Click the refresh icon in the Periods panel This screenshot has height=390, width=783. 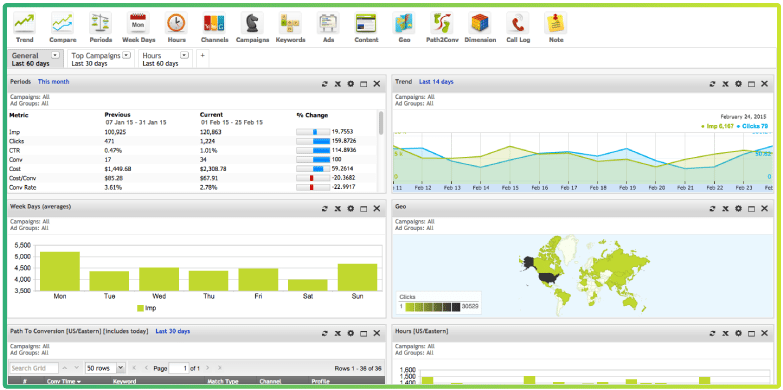pos(325,84)
